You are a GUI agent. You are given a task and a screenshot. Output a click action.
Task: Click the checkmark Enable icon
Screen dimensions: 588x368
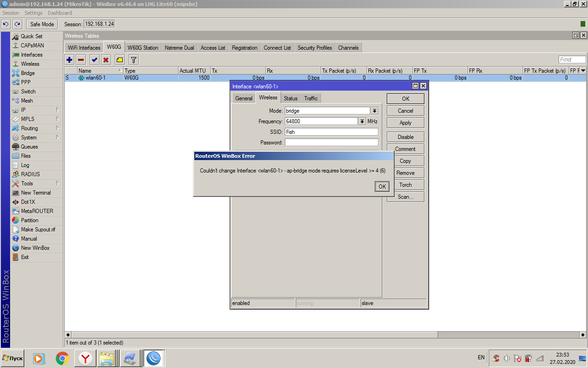[x=95, y=60]
